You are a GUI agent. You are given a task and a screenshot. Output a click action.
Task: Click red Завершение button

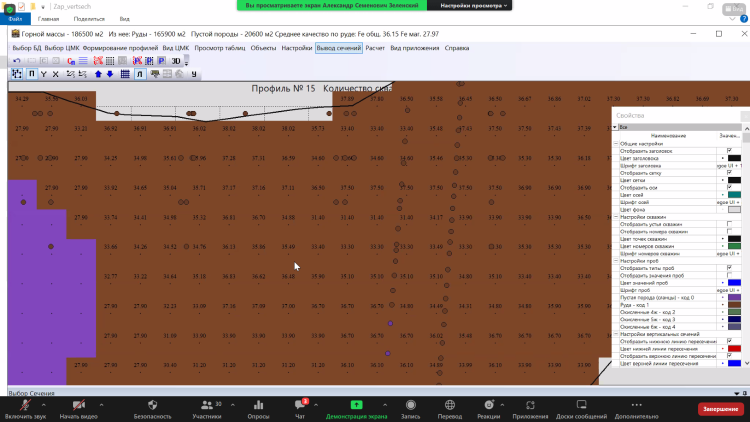click(x=720, y=408)
